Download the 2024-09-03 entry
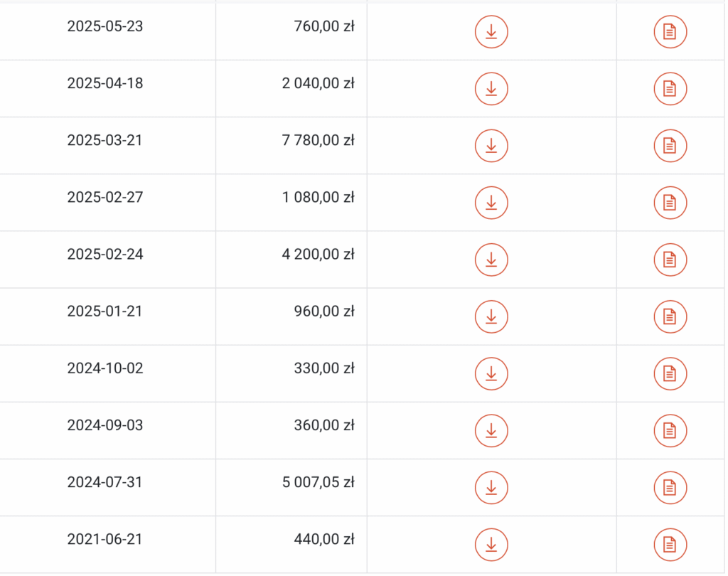This screenshot has height=576, width=728. [491, 430]
